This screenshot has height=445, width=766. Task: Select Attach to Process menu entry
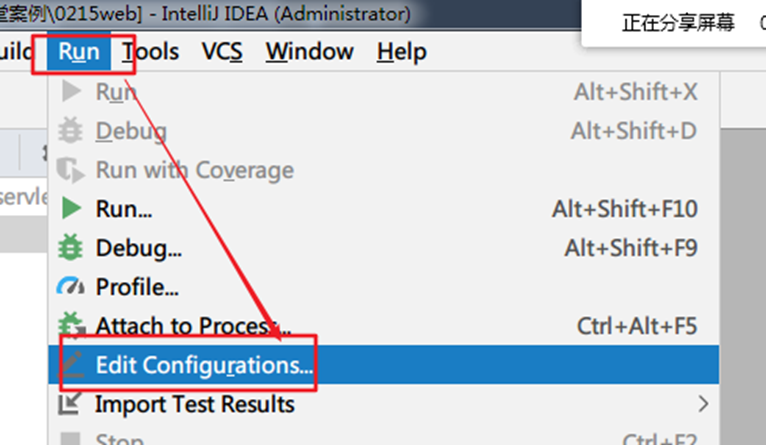(192, 326)
